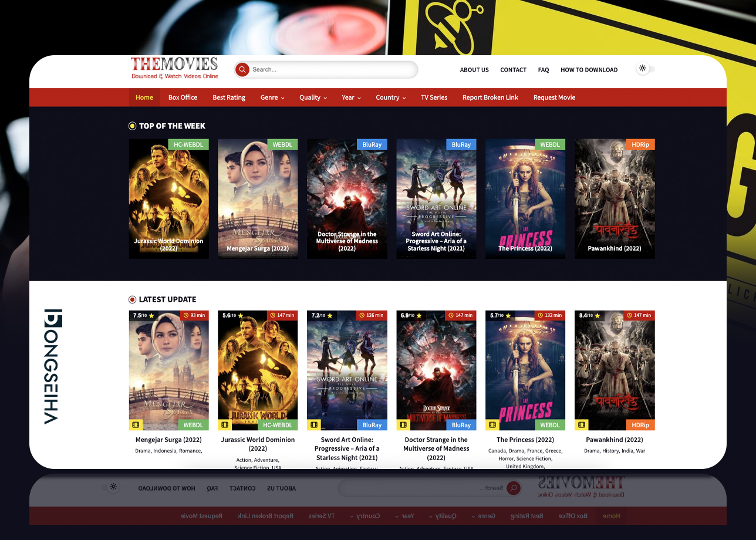Click film icon on The Princess latest poster
The height and width of the screenshot is (540, 756).
tap(492, 425)
